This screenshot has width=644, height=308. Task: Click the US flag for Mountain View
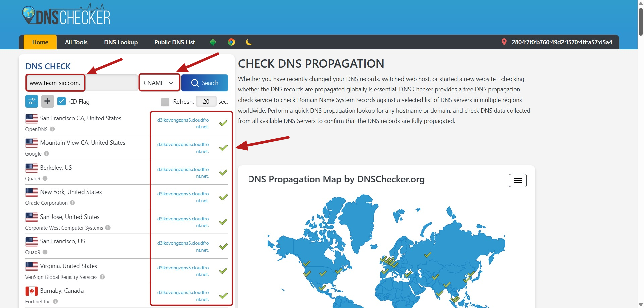coord(32,143)
